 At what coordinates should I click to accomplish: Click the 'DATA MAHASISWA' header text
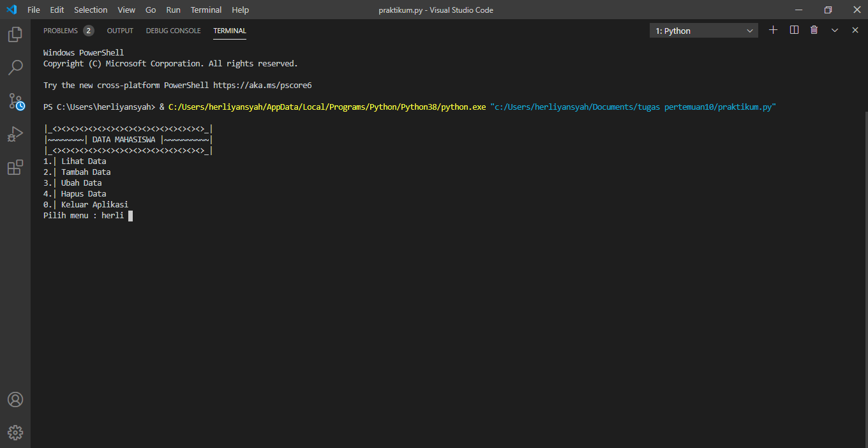[x=124, y=140]
